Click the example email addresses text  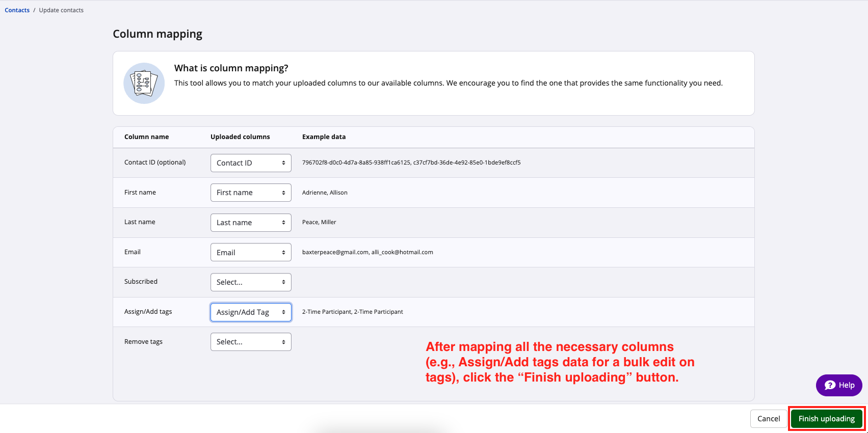[x=367, y=252]
